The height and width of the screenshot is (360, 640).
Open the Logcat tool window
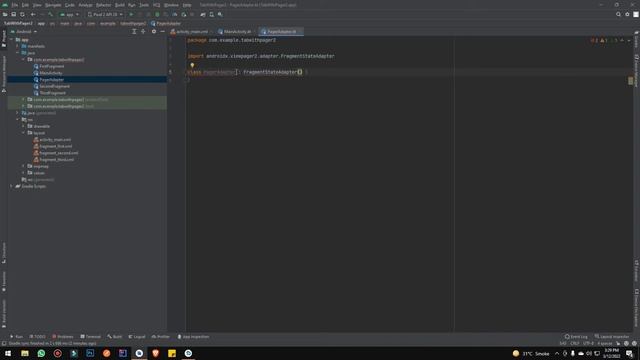point(137,337)
